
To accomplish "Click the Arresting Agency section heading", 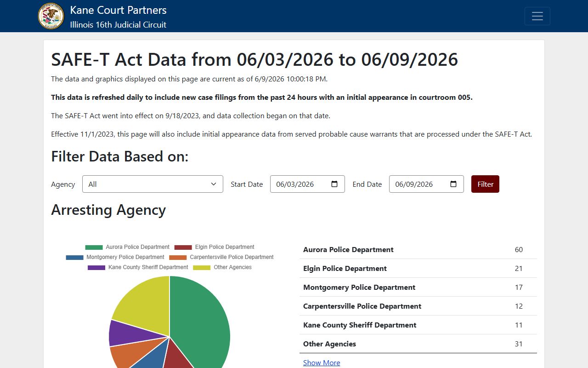I will click(108, 210).
